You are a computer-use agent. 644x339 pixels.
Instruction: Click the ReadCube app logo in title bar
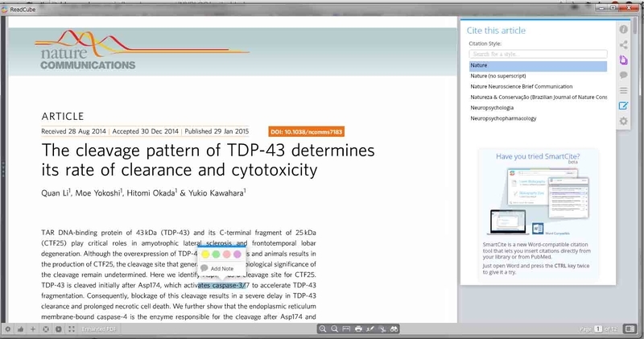(5, 9)
